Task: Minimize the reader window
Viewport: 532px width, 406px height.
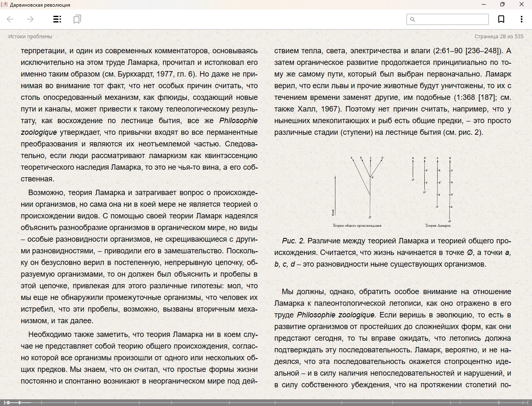Action: pos(483,5)
